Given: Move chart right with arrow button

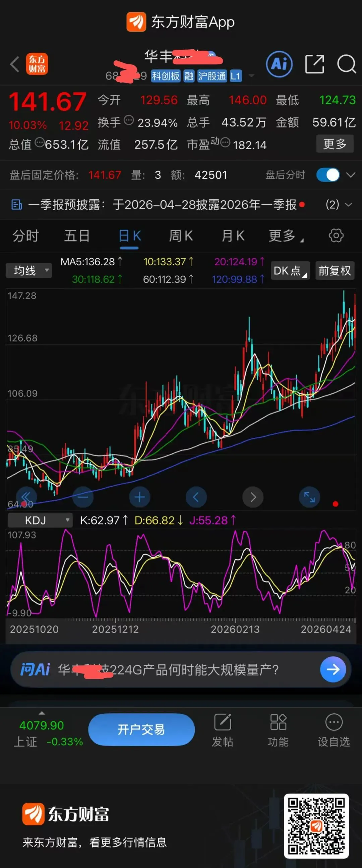Looking at the screenshot, I should (x=253, y=497).
